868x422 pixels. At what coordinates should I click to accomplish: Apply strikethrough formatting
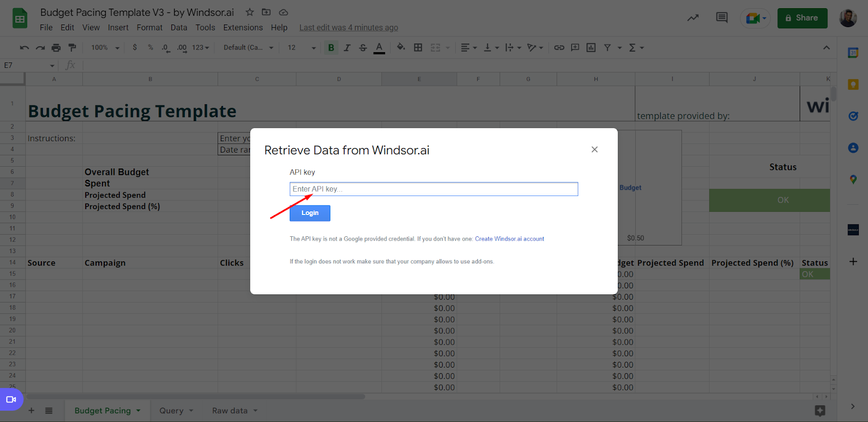click(363, 48)
